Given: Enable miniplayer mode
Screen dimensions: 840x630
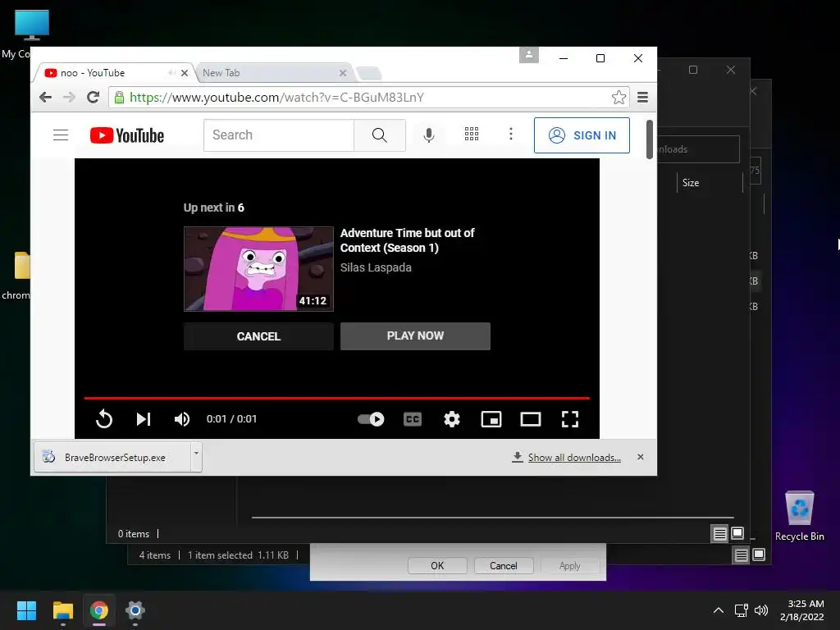Looking at the screenshot, I should (491, 419).
